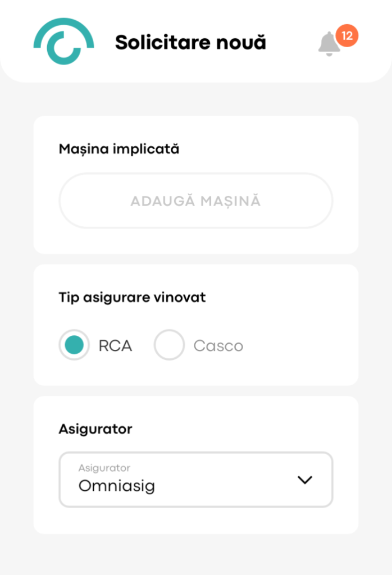The height and width of the screenshot is (575, 392).
Task: Click the Casco label text
Action: click(218, 345)
